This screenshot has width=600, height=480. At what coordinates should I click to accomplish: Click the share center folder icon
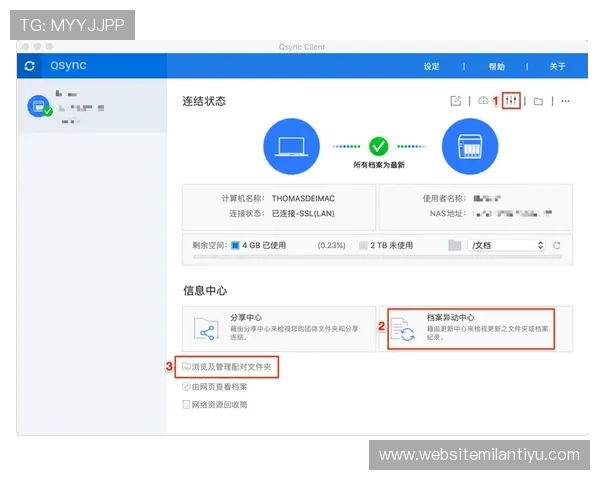[x=206, y=329]
